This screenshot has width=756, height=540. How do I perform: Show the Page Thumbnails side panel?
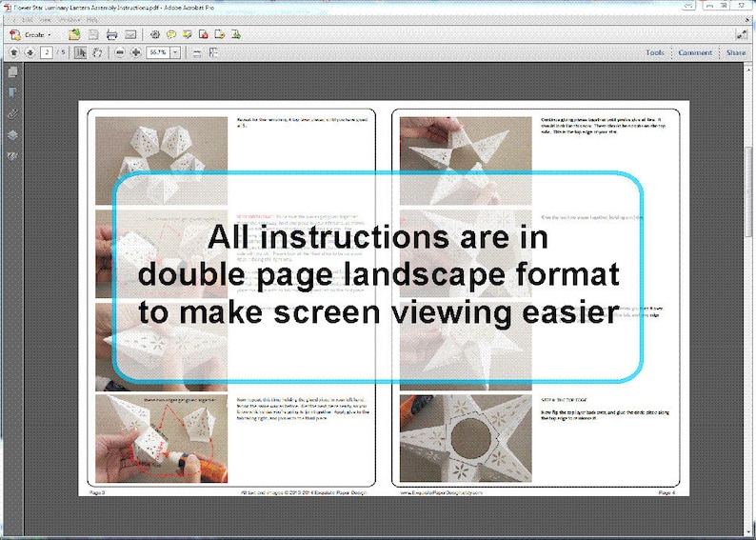click(12, 71)
